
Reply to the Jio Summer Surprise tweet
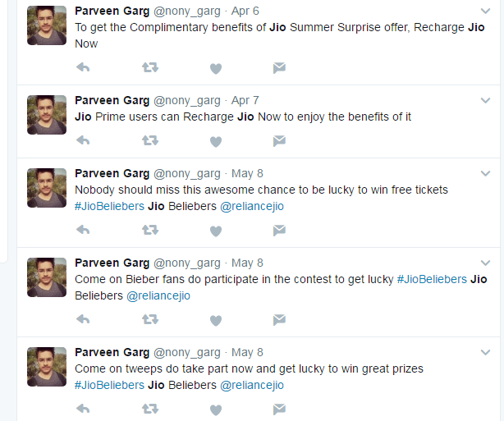tap(83, 67)
